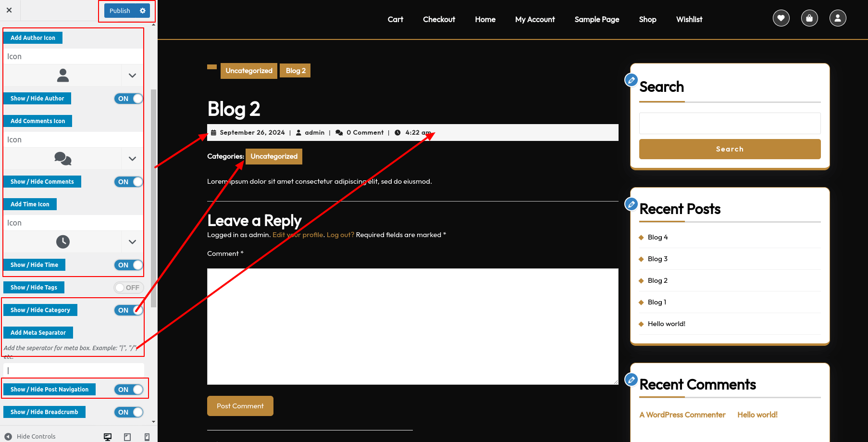
Task: Click the edit pencil beside Recent Posts widget
Action: point(631,204)
